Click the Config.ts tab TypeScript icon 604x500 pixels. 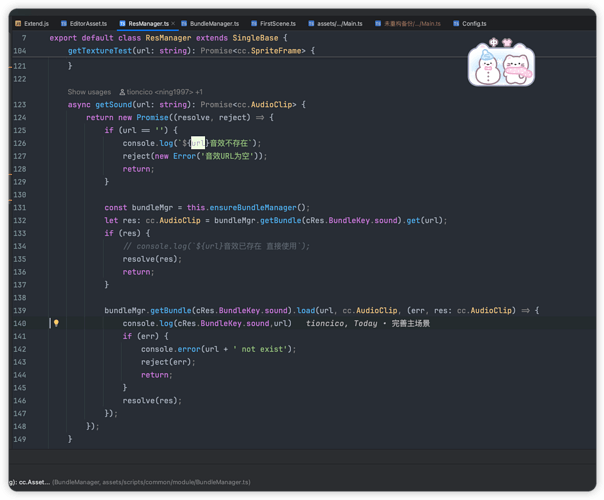click(456, 23)
